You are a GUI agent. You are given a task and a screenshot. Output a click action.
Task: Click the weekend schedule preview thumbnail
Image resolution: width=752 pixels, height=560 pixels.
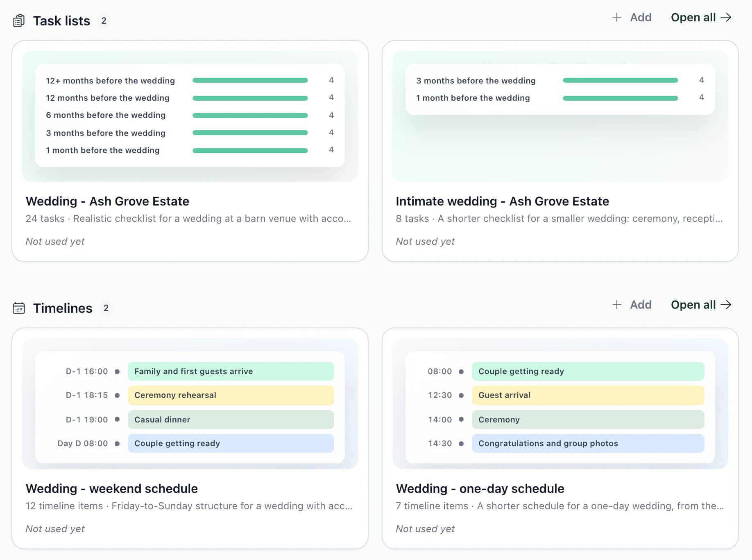coord(190,404)
